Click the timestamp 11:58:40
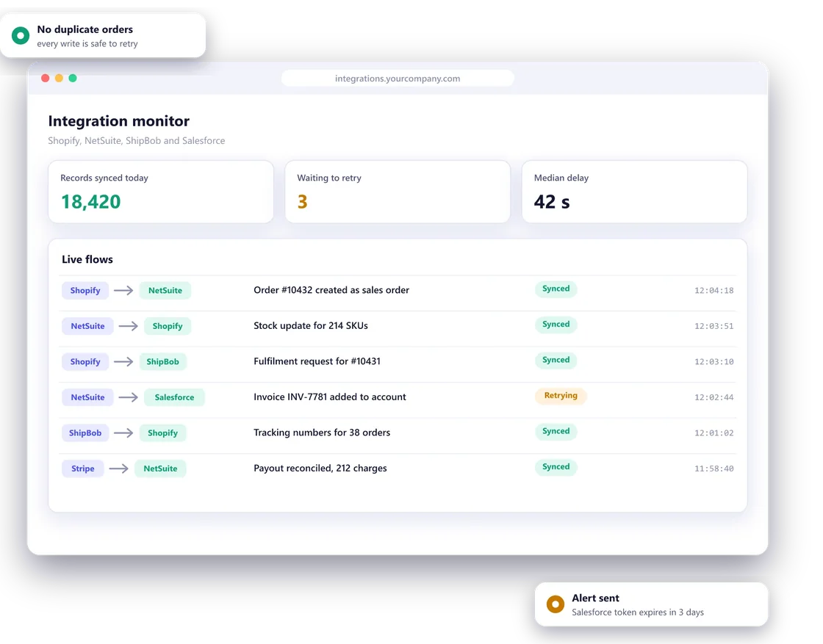Viewport: 823px width, 644px height. 714,468
